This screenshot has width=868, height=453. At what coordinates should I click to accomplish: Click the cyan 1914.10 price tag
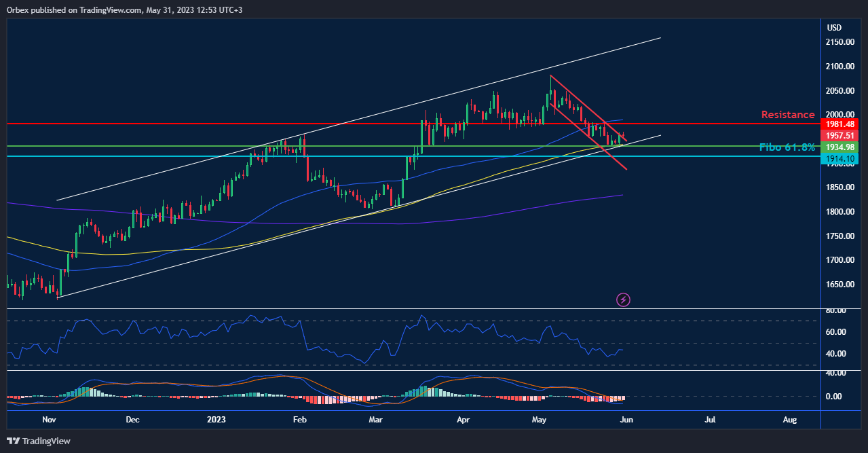(839, 159)
